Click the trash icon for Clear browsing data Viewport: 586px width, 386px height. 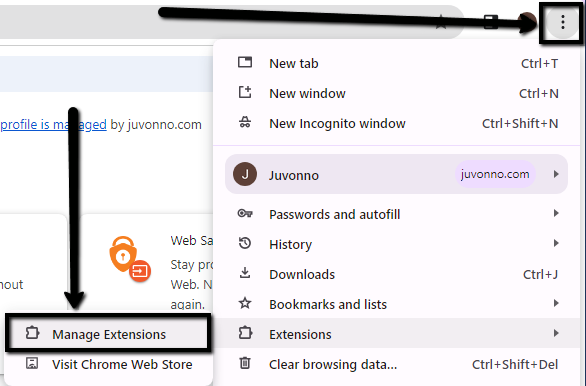pyautogui.click(x=245, y=363)
